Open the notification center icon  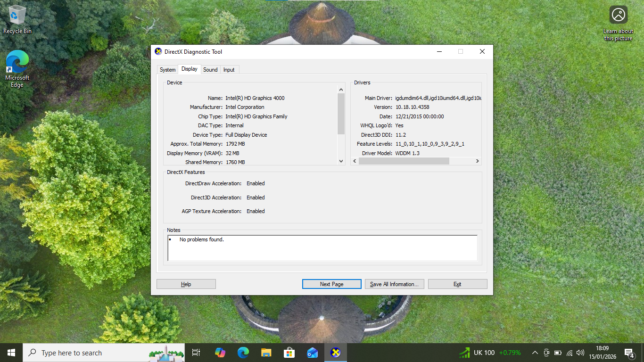tap(629, 353)
